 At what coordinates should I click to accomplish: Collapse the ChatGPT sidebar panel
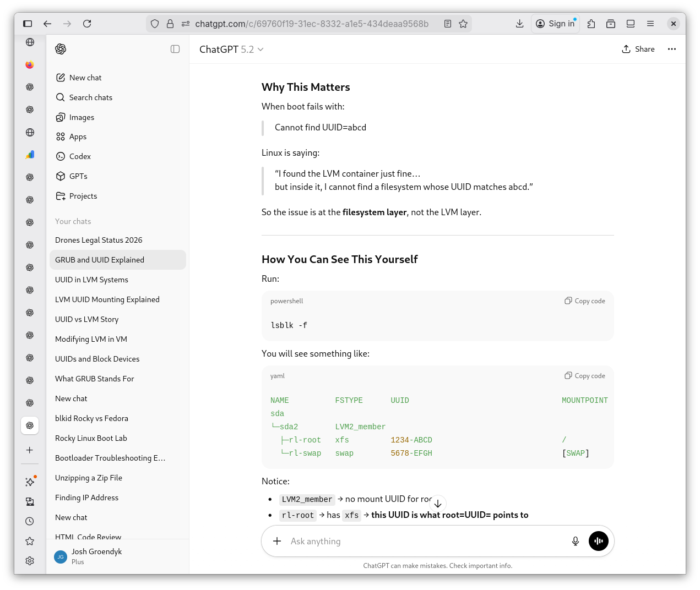[175, 49]
